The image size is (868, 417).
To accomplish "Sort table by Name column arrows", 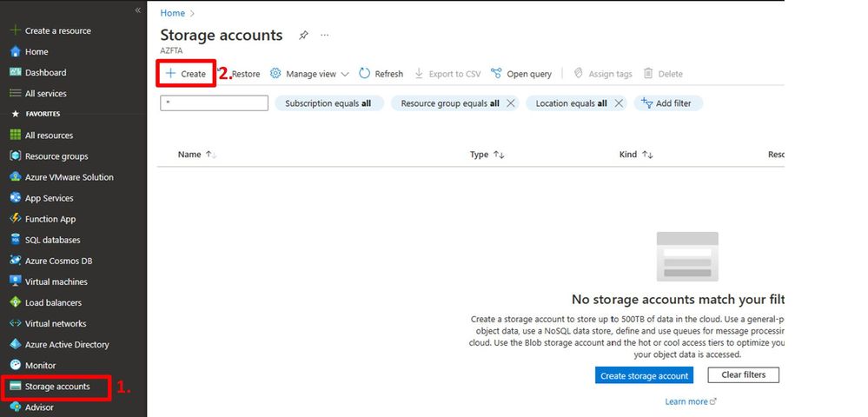I will click(210, 155).
